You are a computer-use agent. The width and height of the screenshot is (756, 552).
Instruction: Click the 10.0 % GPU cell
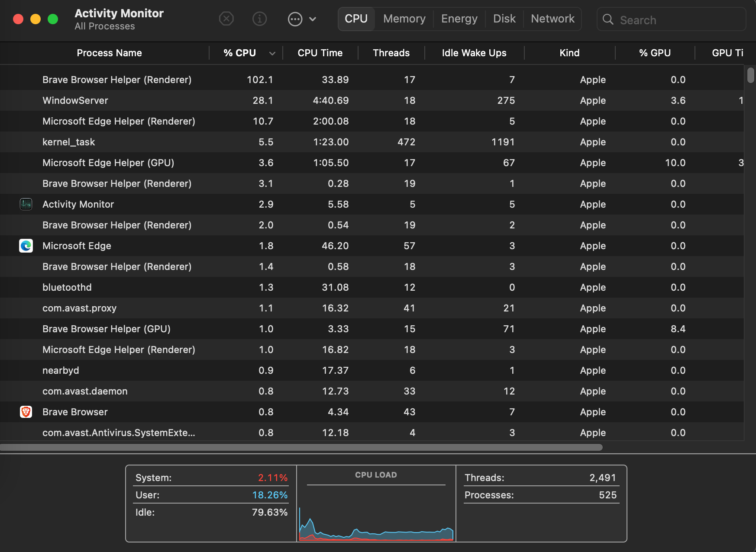click(675, 163)
